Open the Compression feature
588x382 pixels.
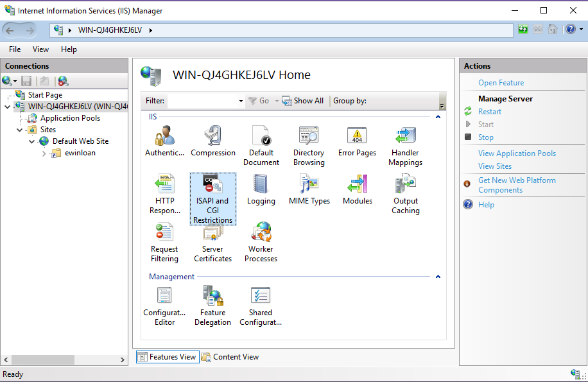(x=213, y=141)
